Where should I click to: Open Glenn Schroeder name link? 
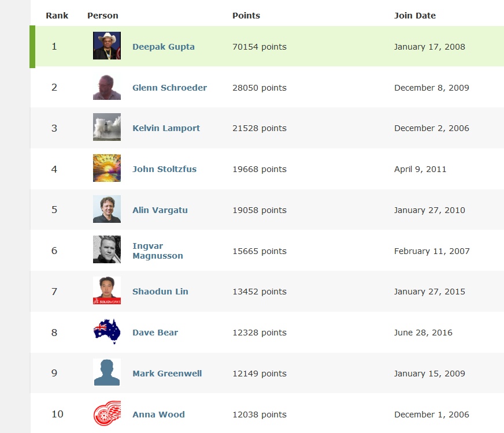tap(169, 88)
